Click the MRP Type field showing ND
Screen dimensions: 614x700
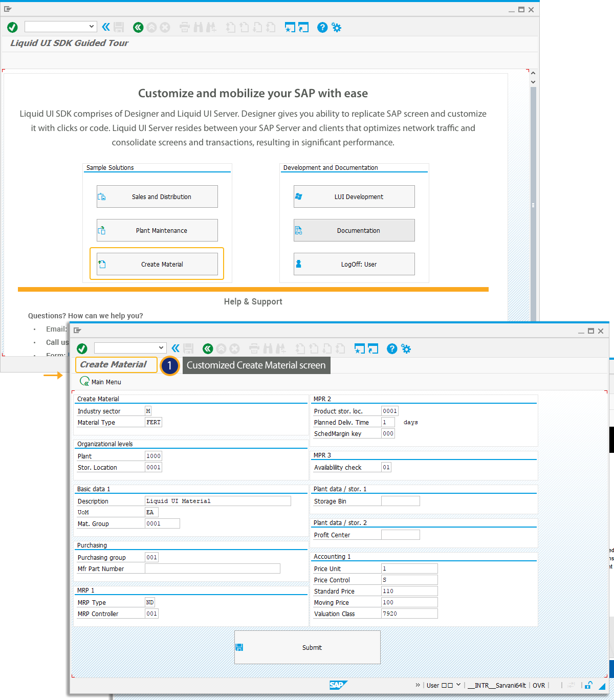pos(150,602)
